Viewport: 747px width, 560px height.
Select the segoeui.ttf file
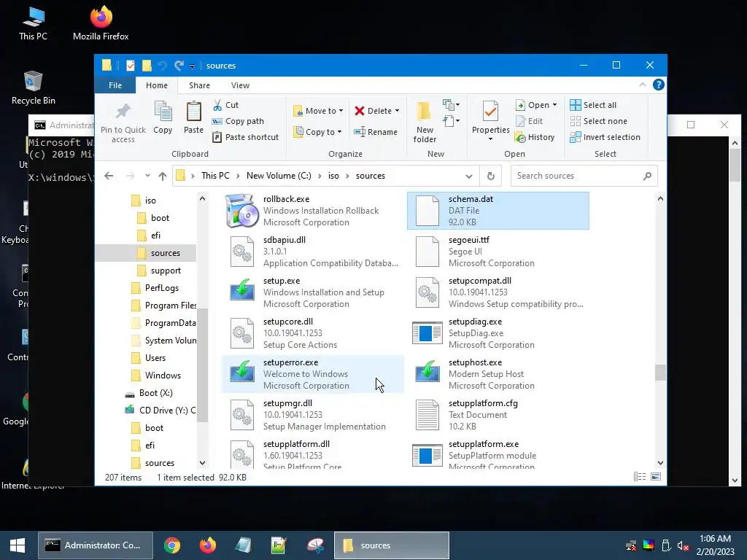click(498, 252)
